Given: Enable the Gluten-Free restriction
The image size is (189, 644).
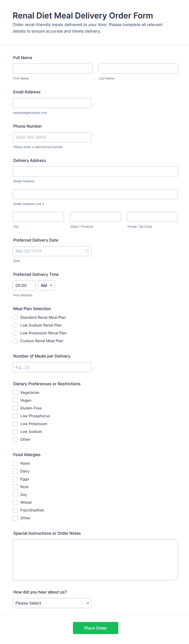Looking at the screenshot, I should pyautogui.click(x=15, y=408).
